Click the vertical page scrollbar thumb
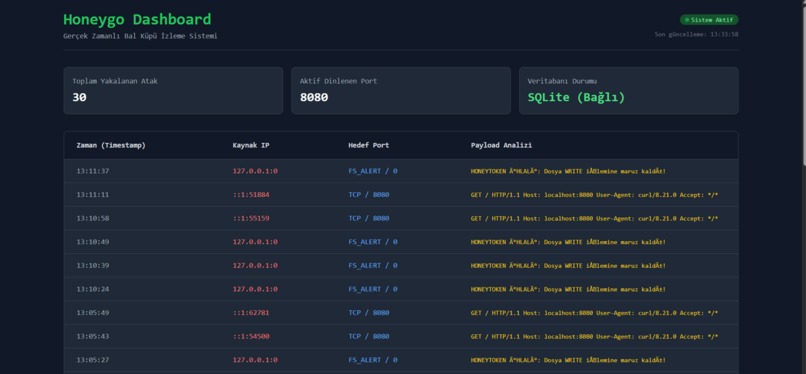806x374 pixels. pos(804,85)
